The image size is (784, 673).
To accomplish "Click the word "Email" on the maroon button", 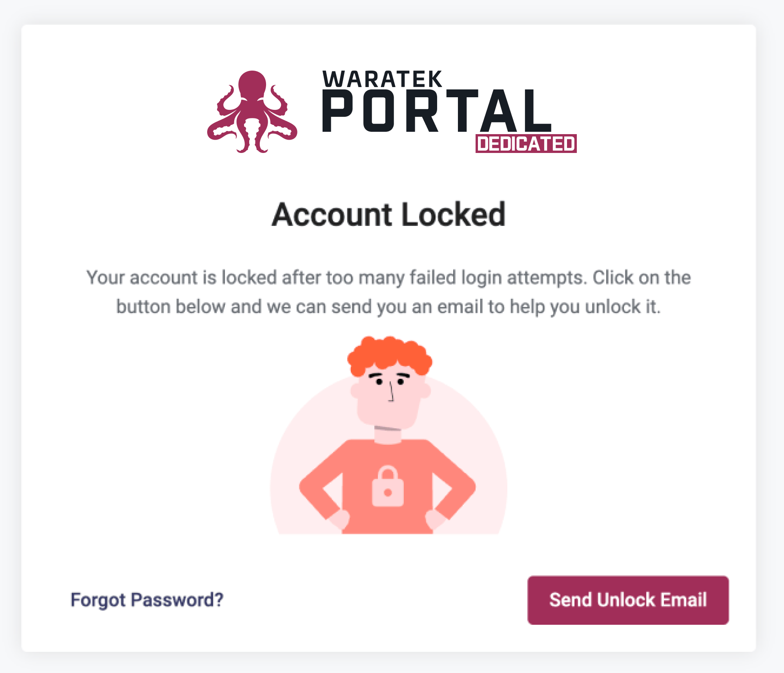I will (684, 600).
